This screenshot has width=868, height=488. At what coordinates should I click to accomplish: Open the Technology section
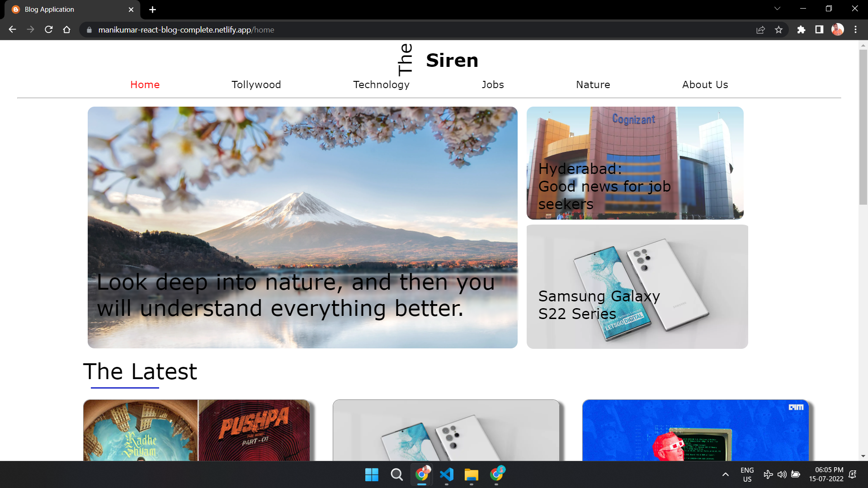click(x=381, y=84)
